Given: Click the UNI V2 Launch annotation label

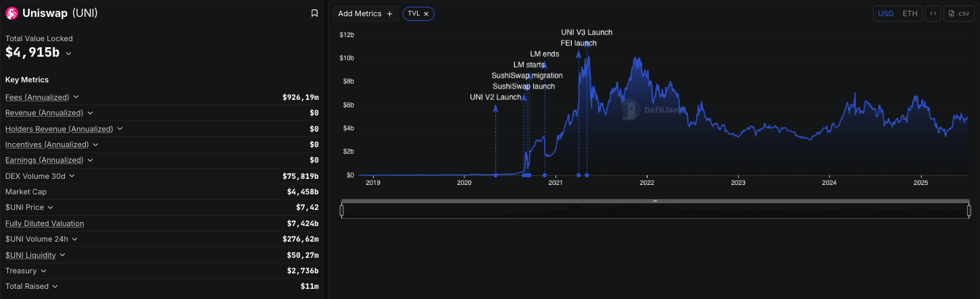Looking at the screenshot, I should click(495, 97).
